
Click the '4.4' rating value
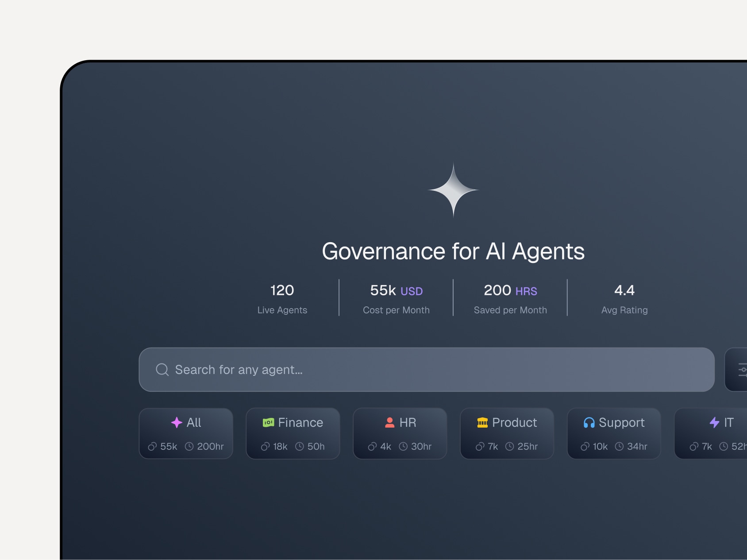(x=624, y=290)
